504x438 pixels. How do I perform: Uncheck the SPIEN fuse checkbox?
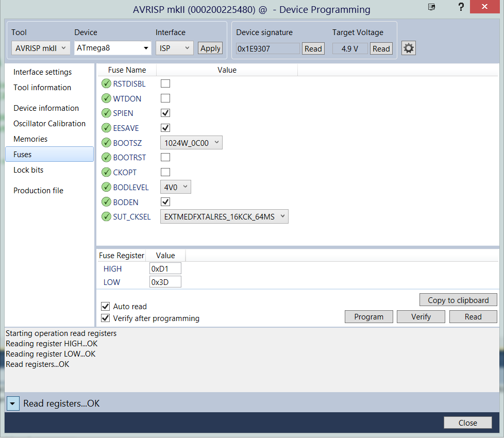165,113
